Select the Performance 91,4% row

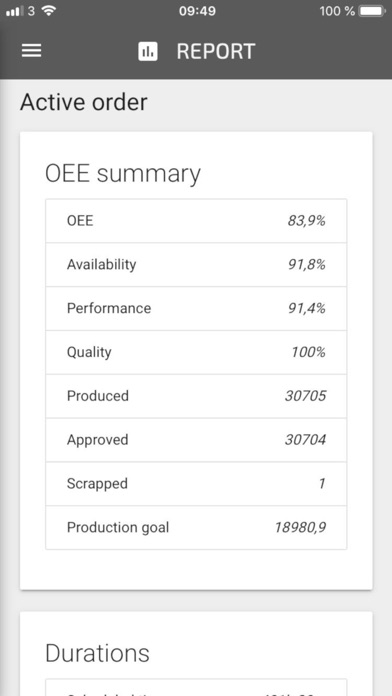tap(196, 308)
